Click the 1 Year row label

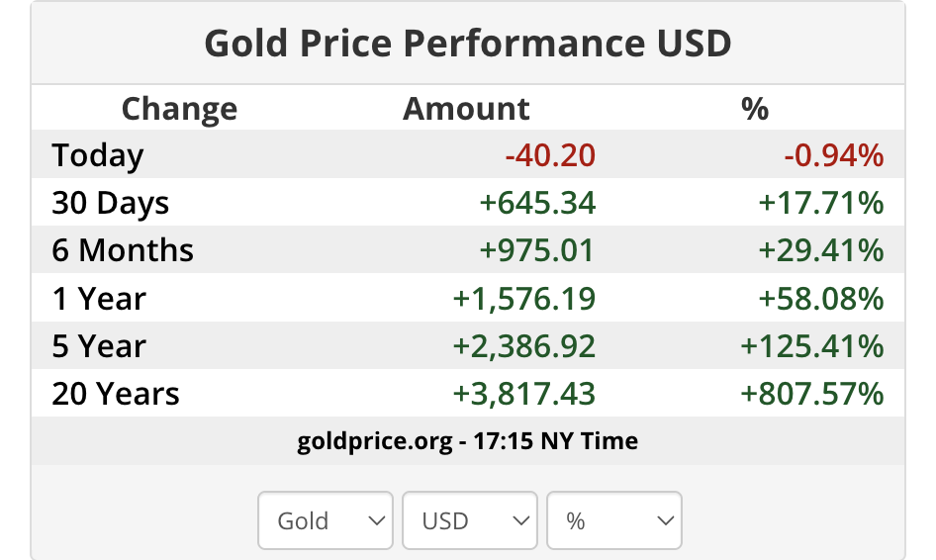(99, 299)
